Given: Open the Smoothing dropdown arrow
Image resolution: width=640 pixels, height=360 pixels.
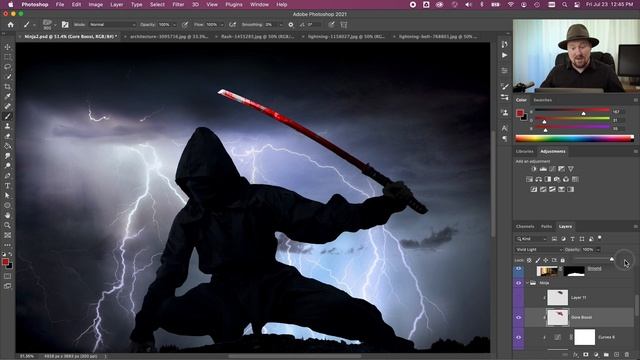Looking at the screenshot, I should pyautogui.click(x=280, y=24).
